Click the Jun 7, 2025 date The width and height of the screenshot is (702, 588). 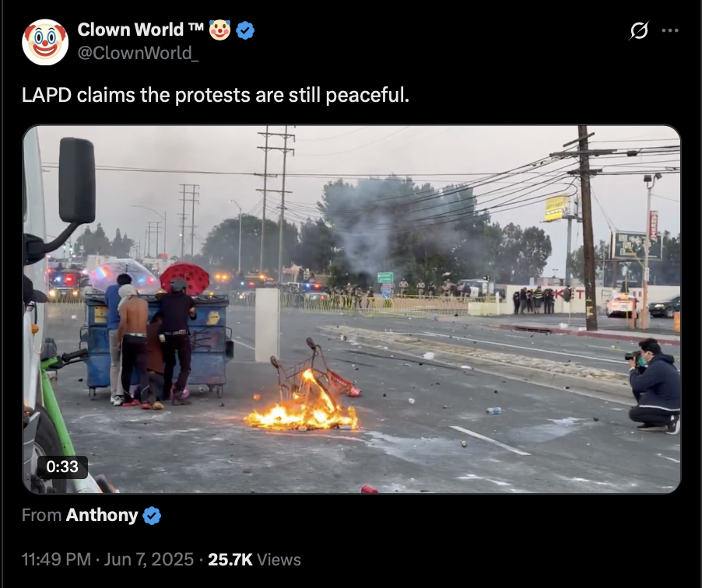(x=149, y=559)
